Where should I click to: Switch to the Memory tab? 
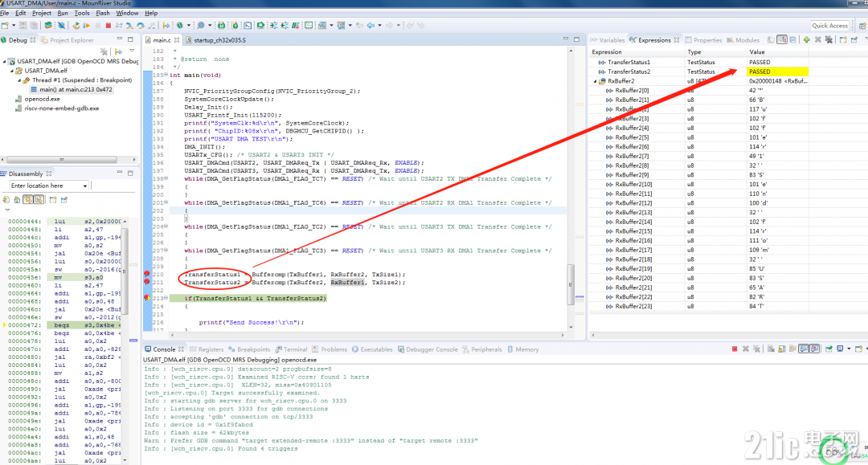tap(522, 349)
